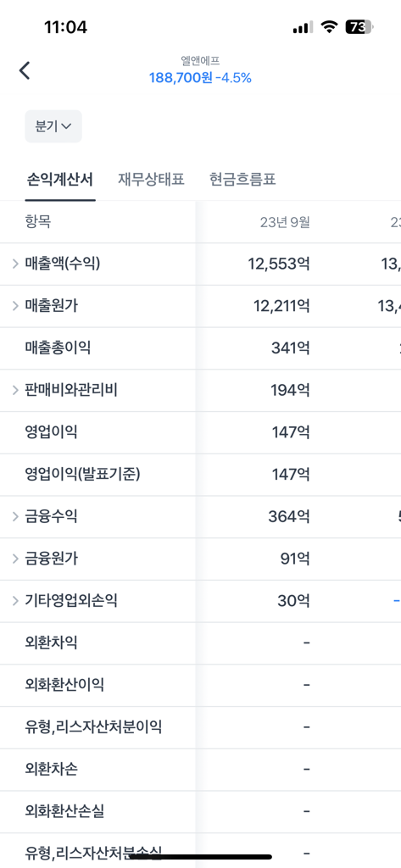Expand the 매출액(수익) row chevron

(15, 264)
